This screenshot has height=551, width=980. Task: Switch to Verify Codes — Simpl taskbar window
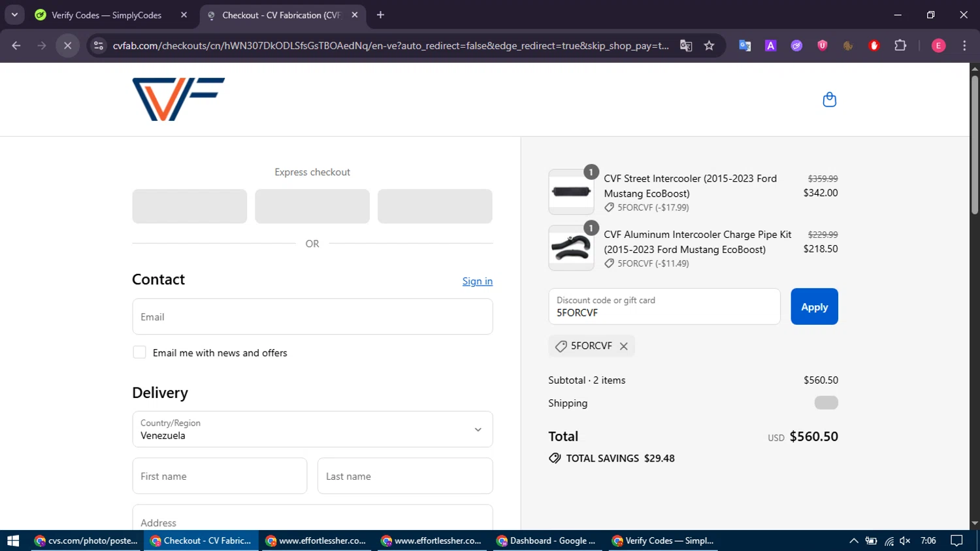[x=663, y=541]
